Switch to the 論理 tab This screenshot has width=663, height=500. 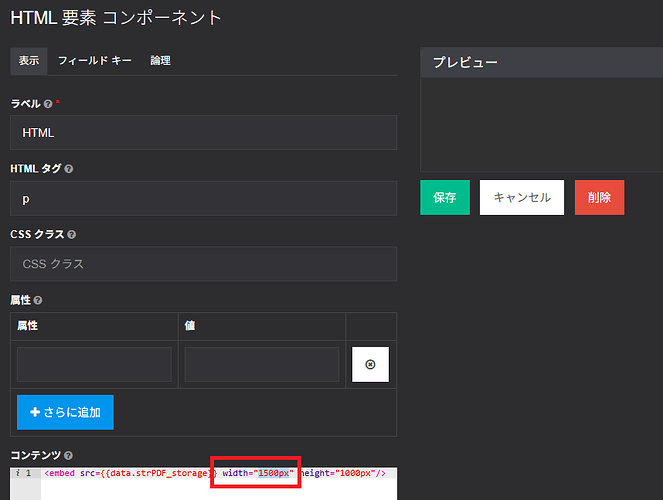point(160,61)
